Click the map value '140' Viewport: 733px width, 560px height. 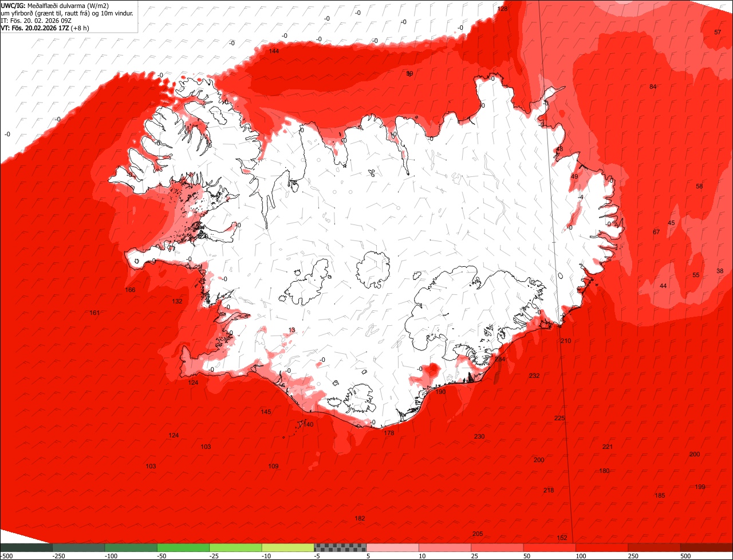(308, 424)
